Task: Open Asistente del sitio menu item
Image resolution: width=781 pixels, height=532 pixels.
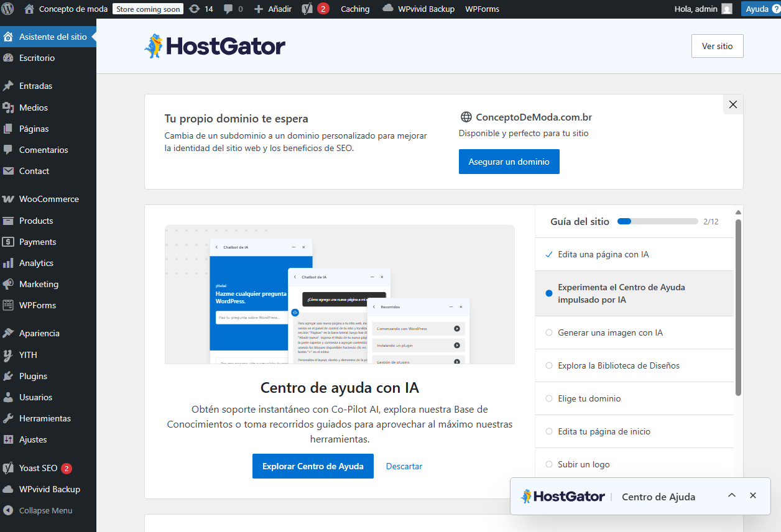Action: (48, 37)
